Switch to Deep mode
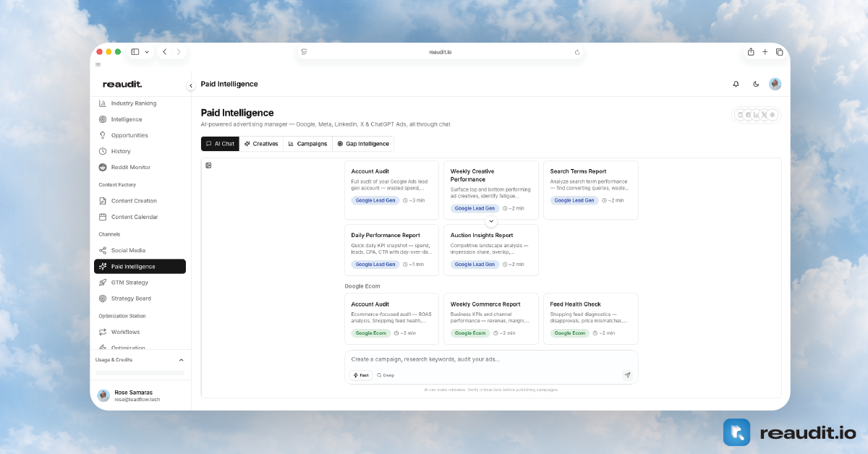The image size is (868, 454). point(386,375)
